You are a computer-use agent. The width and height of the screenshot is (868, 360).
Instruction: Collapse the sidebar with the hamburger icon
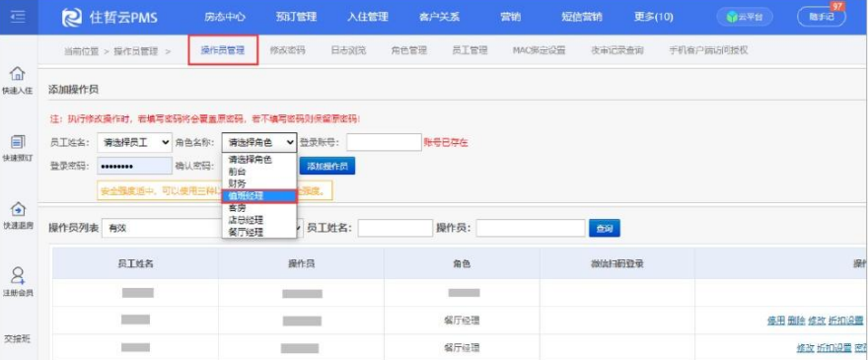(x=18, y=17)
